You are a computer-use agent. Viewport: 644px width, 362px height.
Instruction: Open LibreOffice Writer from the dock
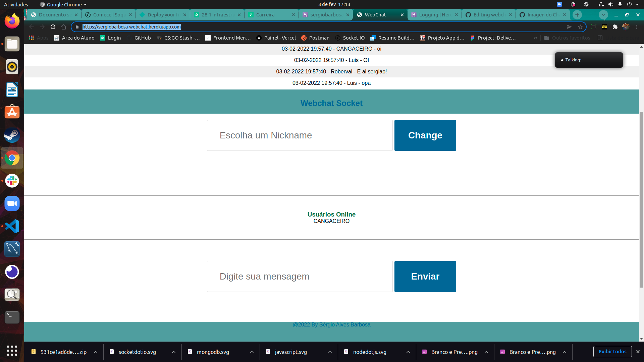tap(12, 89)
